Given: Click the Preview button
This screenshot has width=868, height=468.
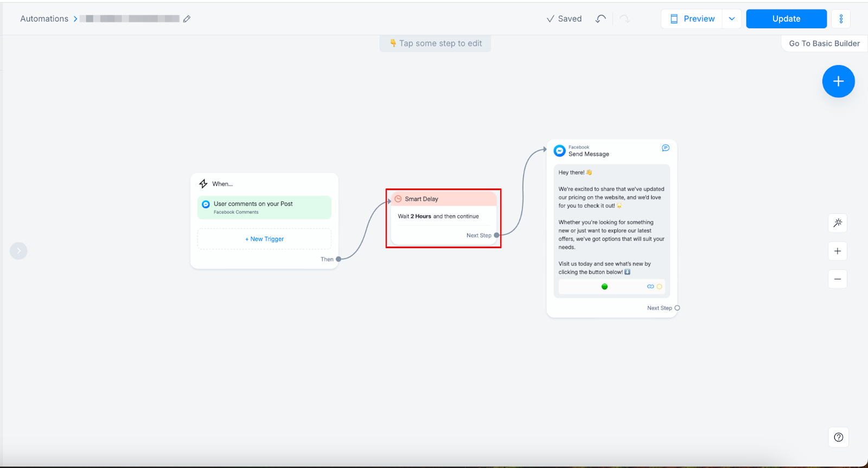Looking at the screenshot, I should [692, 19].
